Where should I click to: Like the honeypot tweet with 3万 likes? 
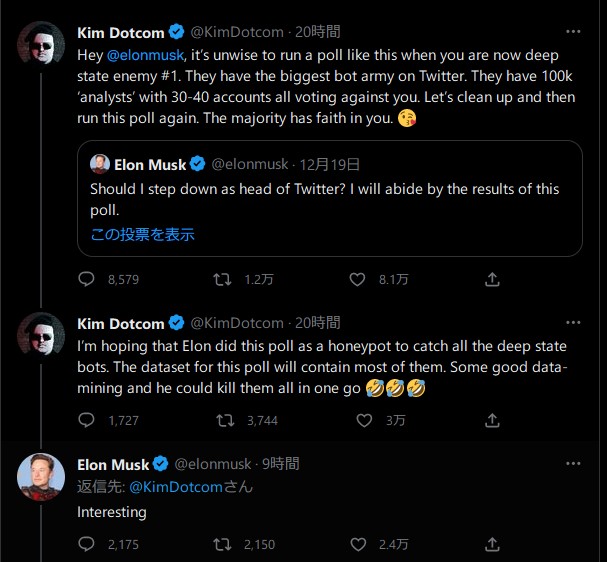tap(358, 421)
